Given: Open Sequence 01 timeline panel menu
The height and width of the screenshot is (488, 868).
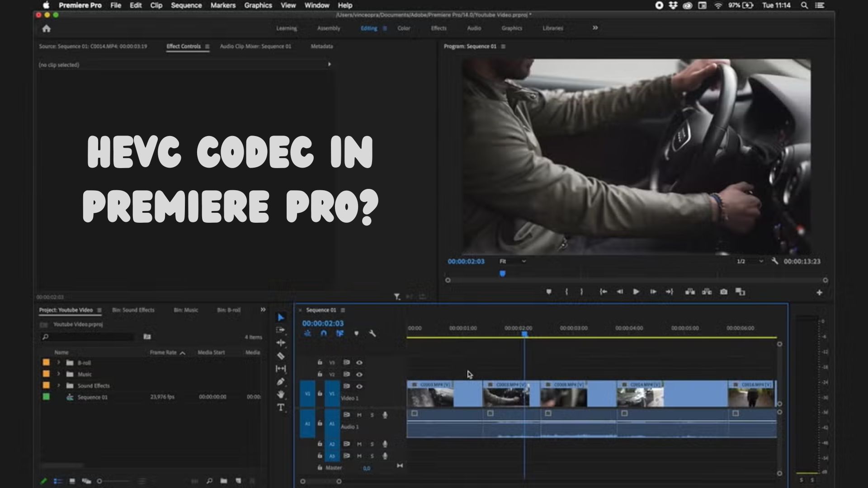Looking at the screenshot, I should [343, 310].
